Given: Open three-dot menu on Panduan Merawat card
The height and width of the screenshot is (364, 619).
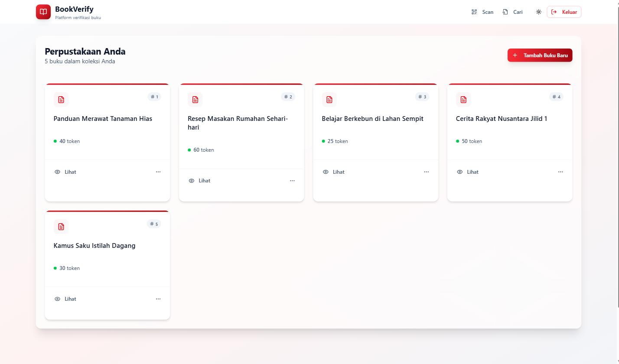Looking at the screenshot, I should click(158, 172).
